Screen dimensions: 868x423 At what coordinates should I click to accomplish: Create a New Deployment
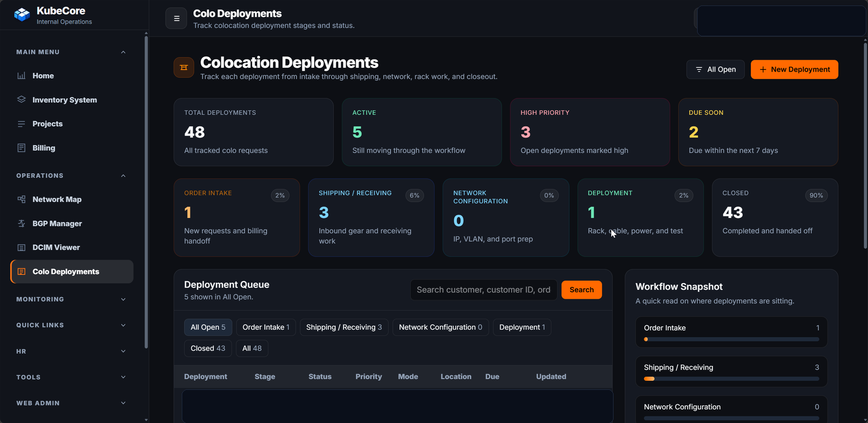794,69
